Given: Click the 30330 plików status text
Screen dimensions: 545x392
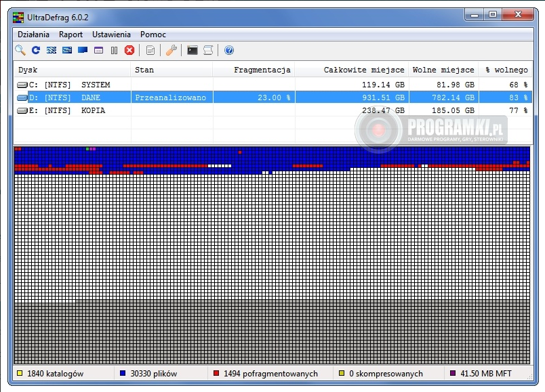Looking at the screenshot, I should click(x=154, y=374).
